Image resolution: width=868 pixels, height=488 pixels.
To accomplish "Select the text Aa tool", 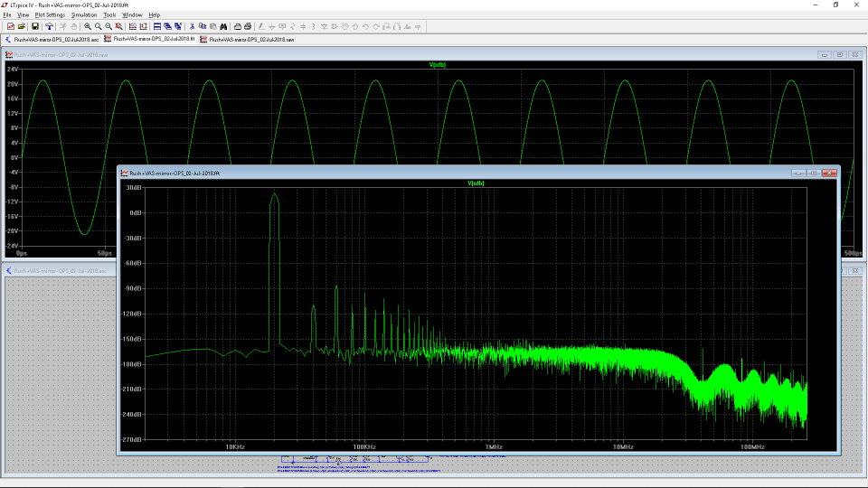I will pyautogui.click(x=408, y=26).
